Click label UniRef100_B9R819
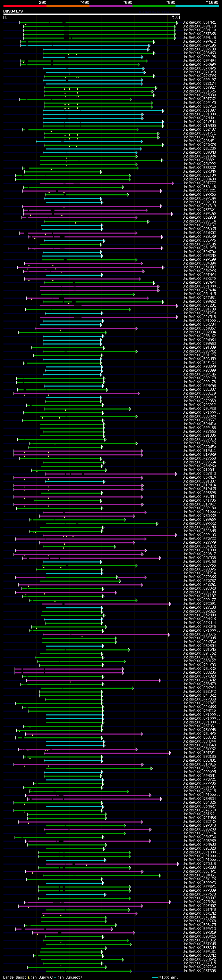 click(x=199, y=932)
